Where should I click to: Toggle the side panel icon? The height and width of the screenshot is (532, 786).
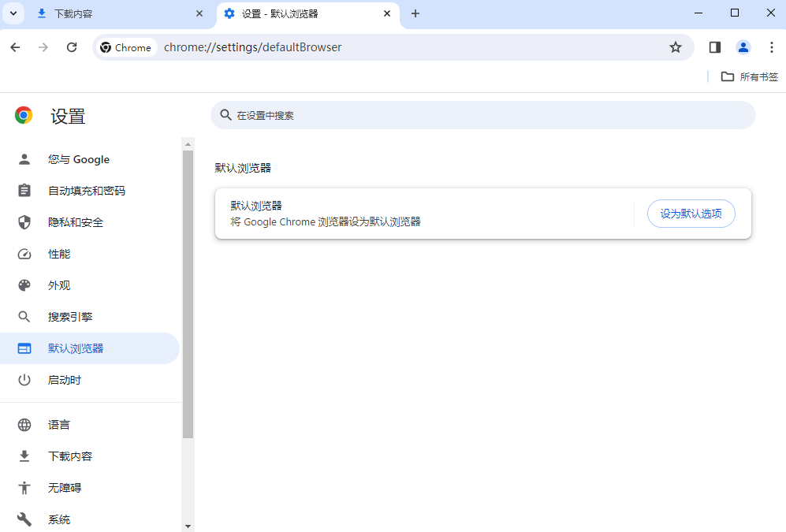pyautogui.click(x=715, y=47)
